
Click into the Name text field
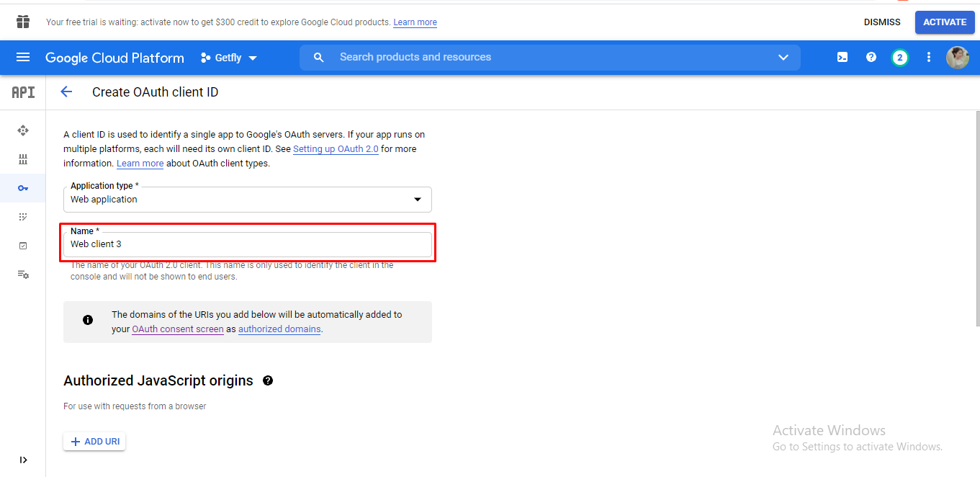[x=247, y=244]
